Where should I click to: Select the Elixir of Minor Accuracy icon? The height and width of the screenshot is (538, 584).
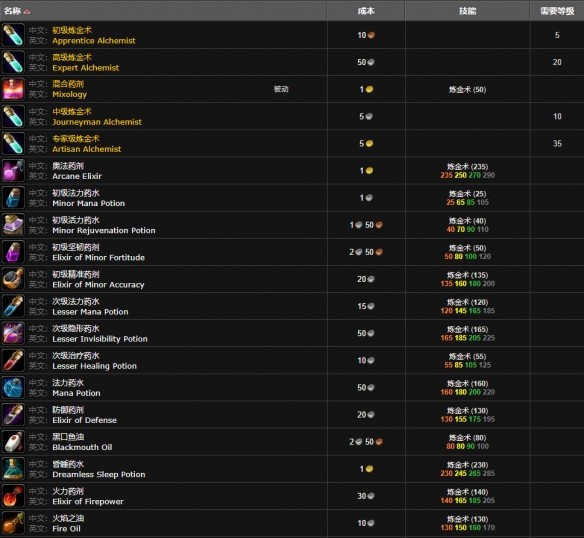coord(13,279)
